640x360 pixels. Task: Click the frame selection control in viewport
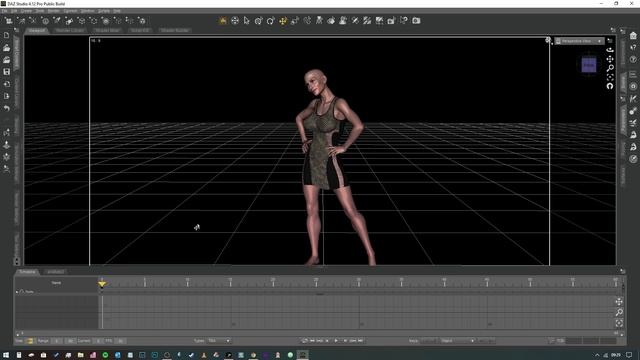tap(610, 77)
